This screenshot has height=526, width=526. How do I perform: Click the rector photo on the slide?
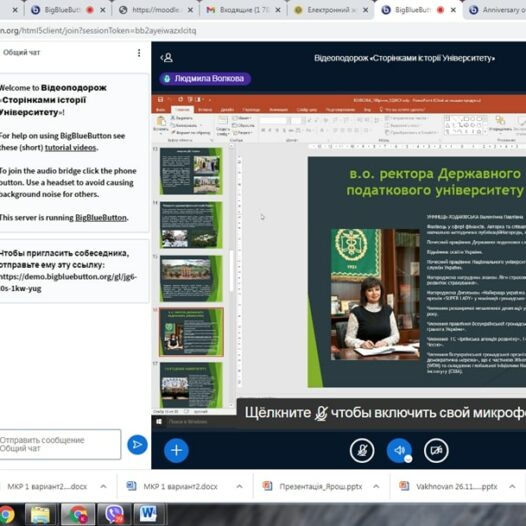click(375, 294)
